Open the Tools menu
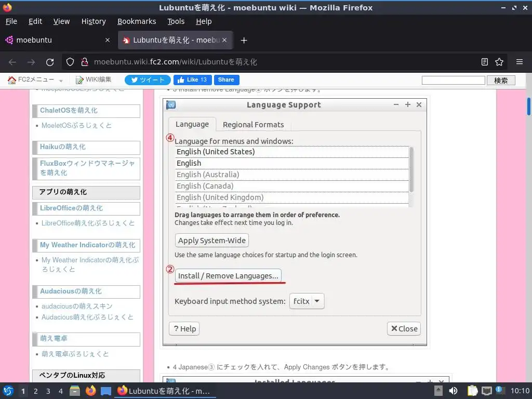Image resolution: width=532 pixels, height=399 pixels. click(176, 21)
